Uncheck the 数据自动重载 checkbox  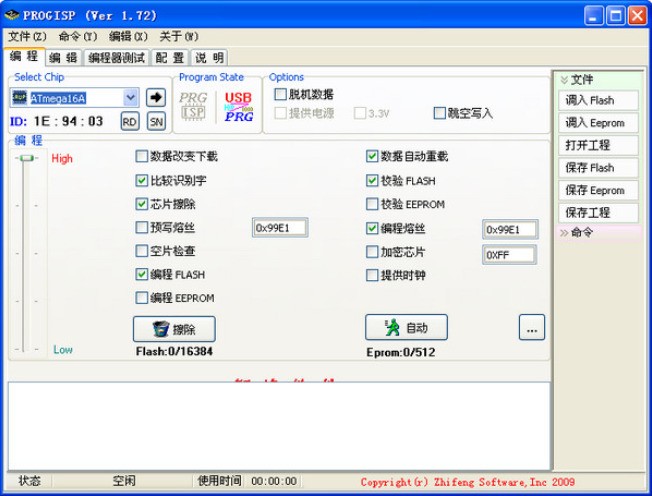click(372, 156)
